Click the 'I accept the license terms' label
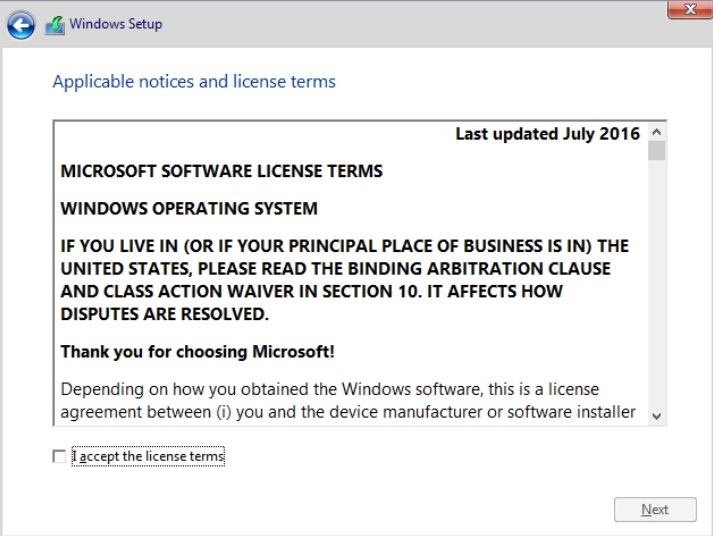This screenshot has height=536, width=713. tap(148, 456)
